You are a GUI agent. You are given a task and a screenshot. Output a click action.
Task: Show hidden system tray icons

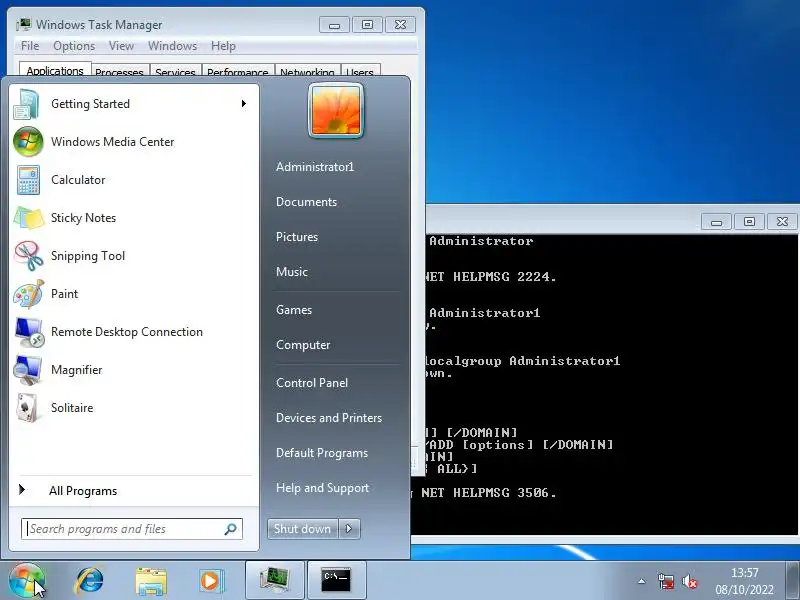click(642, 581)
